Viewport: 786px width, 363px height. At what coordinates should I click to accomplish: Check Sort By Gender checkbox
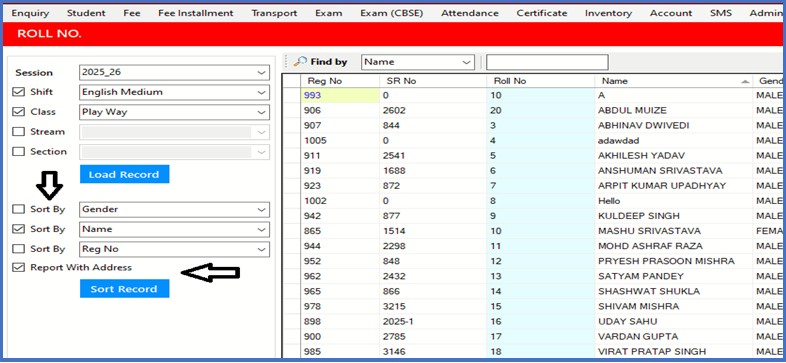[x=19, y=209]
